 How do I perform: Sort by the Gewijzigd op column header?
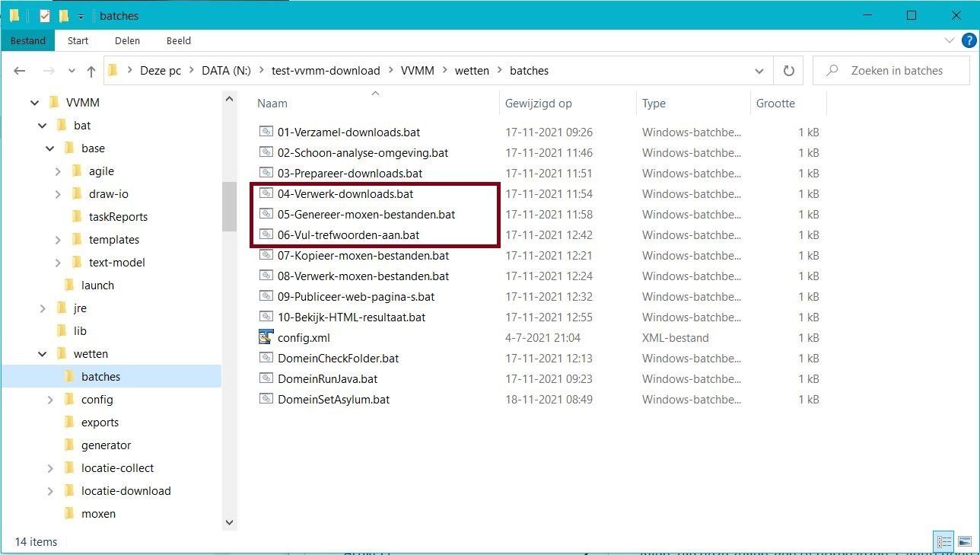coord(538,104)
